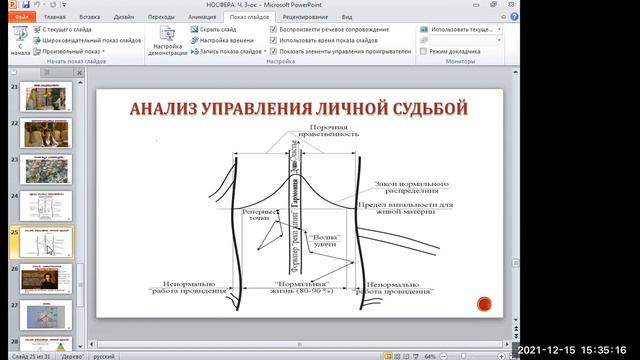Click Redo icon in quick access toolbar

click(53, 5)
